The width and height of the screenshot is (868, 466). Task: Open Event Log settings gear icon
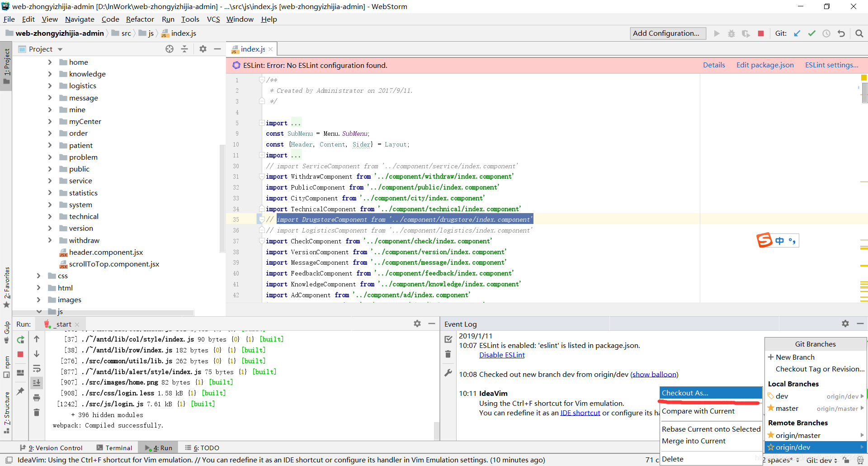(x=845, y=323)
